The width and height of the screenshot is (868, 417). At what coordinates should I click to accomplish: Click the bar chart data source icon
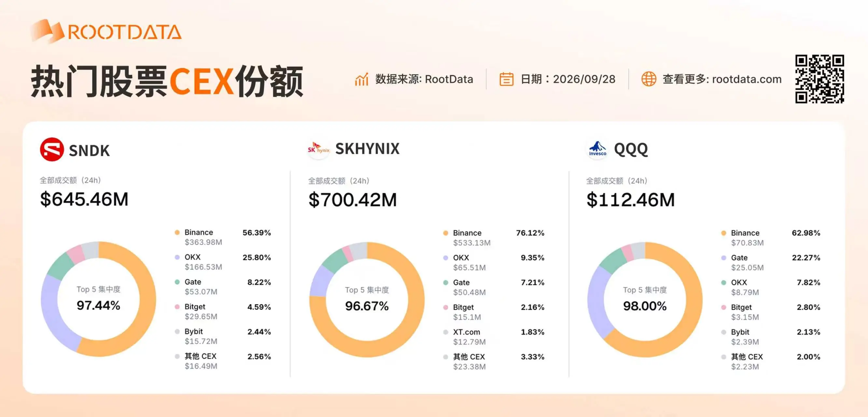tap(361, 79)
